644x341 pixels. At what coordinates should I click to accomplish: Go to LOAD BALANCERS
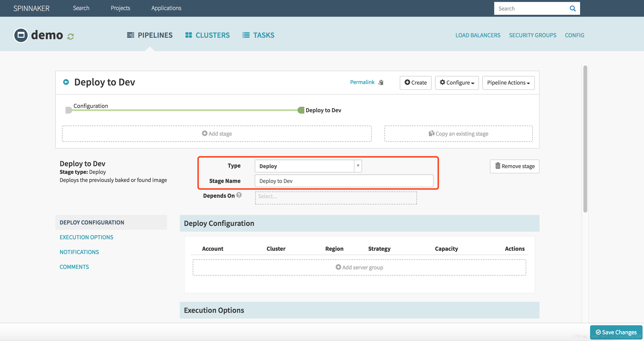(x=478, y=35)
